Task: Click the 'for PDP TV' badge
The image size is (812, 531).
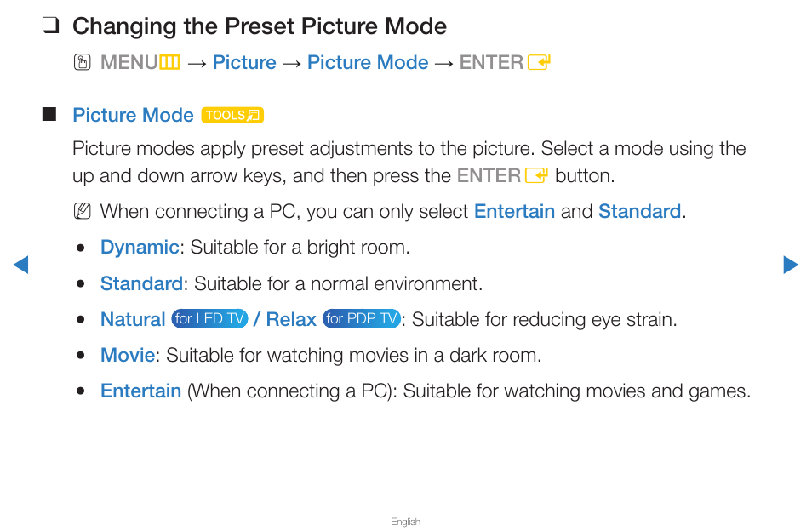Action: (362, 318)
